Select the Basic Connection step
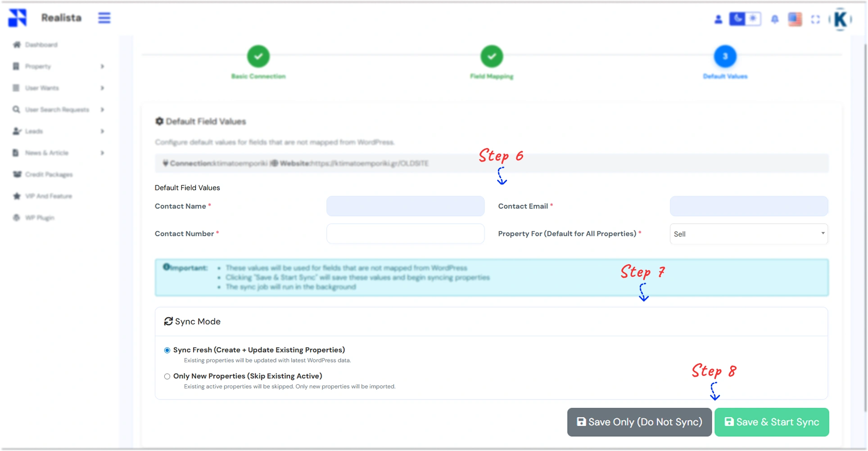This screenshot has width=868, height=451. click(258, 56)
